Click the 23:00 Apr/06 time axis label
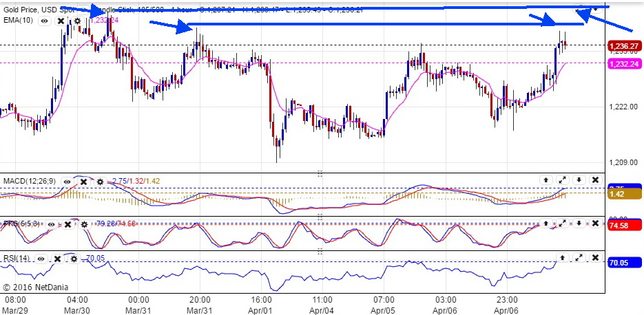 pos(506,304)
